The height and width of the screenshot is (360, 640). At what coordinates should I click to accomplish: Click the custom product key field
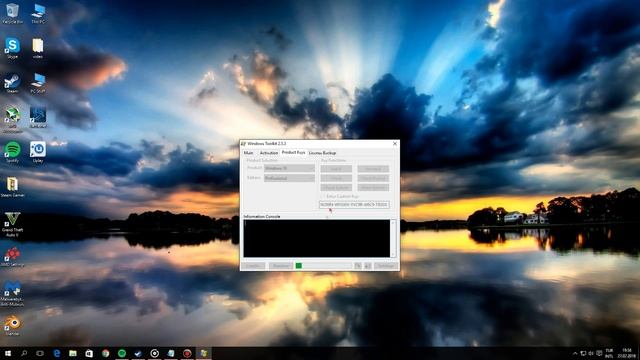tap(354, 204)
